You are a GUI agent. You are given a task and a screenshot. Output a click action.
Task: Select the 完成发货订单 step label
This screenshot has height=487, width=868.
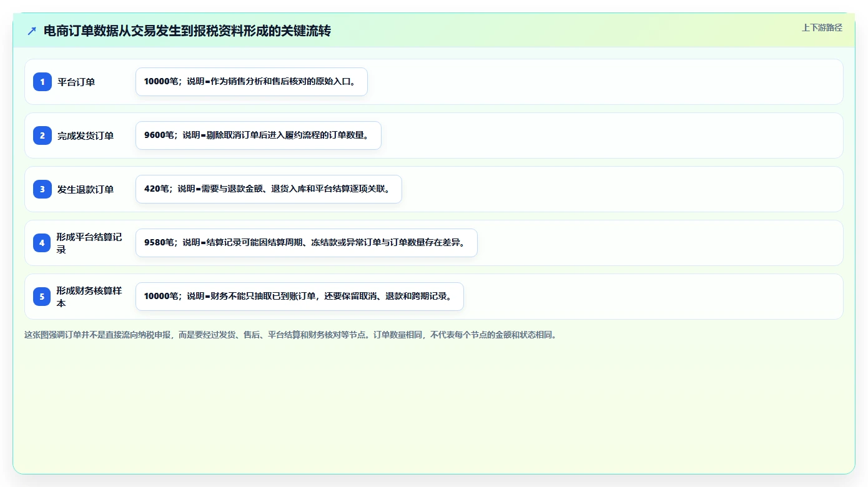86,135
